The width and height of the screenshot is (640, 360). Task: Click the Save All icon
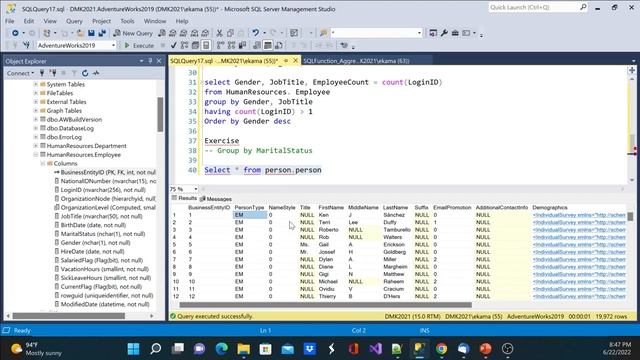click(102, 33)
